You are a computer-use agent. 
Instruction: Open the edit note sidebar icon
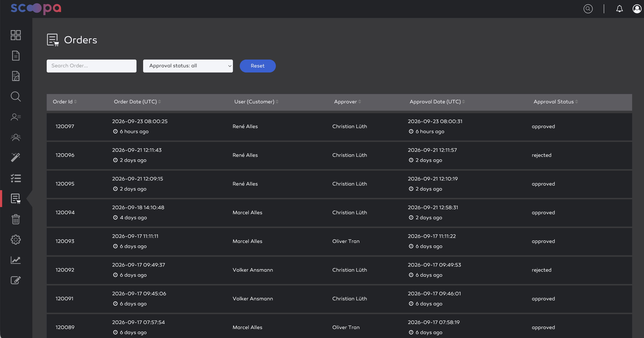tap(16, 280)
